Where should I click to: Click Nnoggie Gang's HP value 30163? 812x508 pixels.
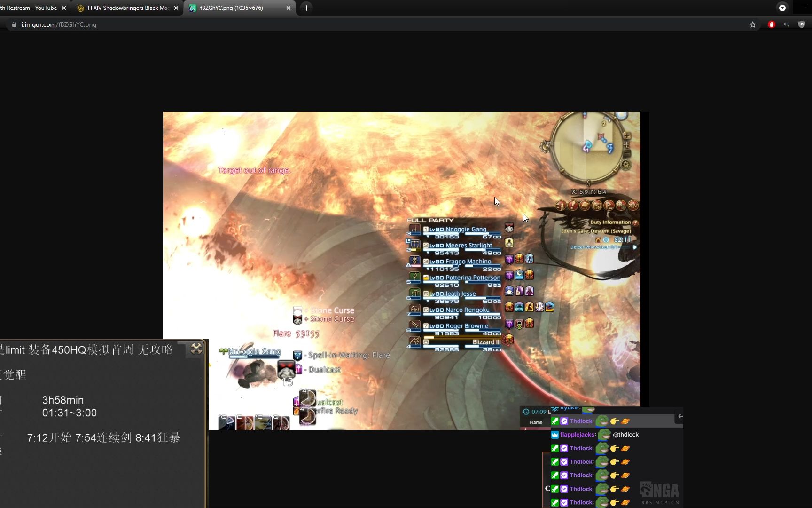coord(446,237)
